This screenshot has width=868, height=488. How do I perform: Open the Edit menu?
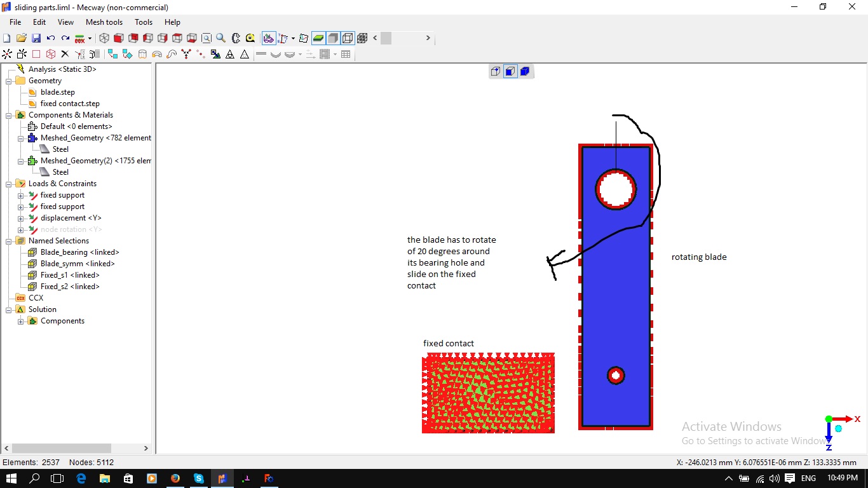pyautogui.click(x=39, y=22)
